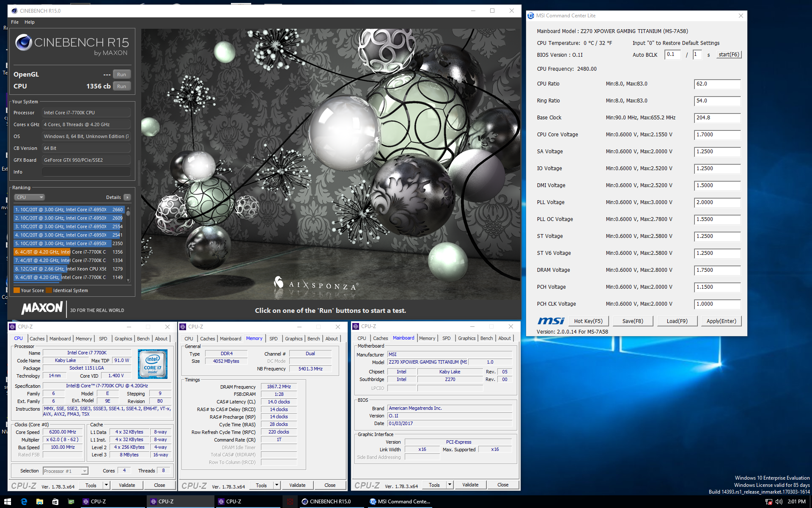The image size is (812, 508).
Task: Click the MSI Command Center title bar icon
Action: 531,16
